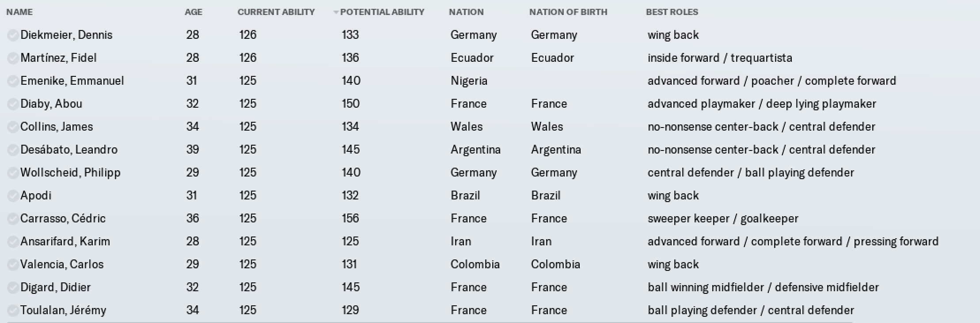Select the Valencia, Carlos row

click(490, 264)
